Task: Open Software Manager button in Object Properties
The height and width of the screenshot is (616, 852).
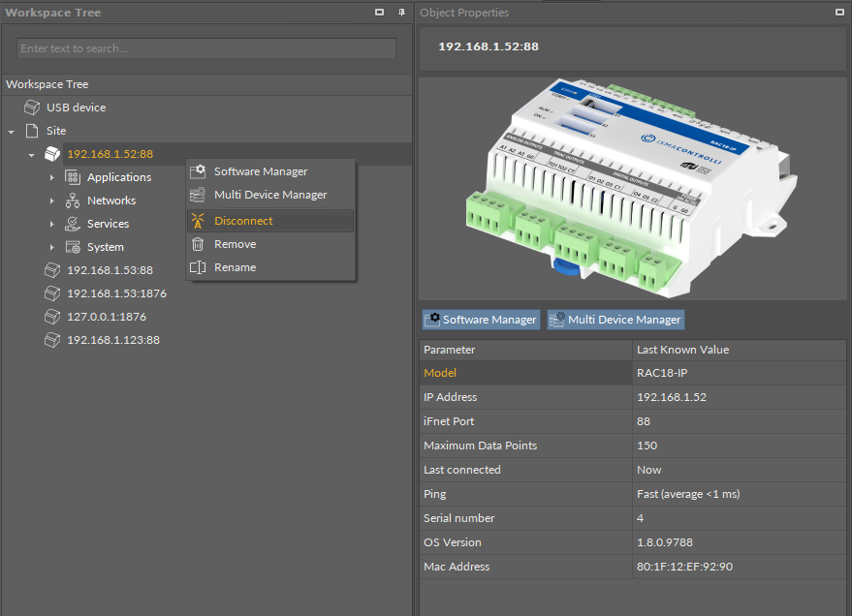Action: (x=481, y=320)
